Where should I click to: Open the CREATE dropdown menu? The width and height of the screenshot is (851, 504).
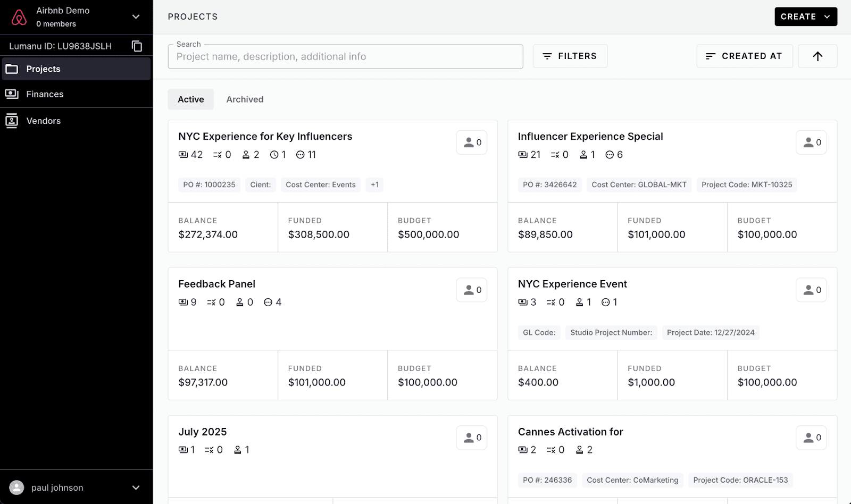[805, 16]
